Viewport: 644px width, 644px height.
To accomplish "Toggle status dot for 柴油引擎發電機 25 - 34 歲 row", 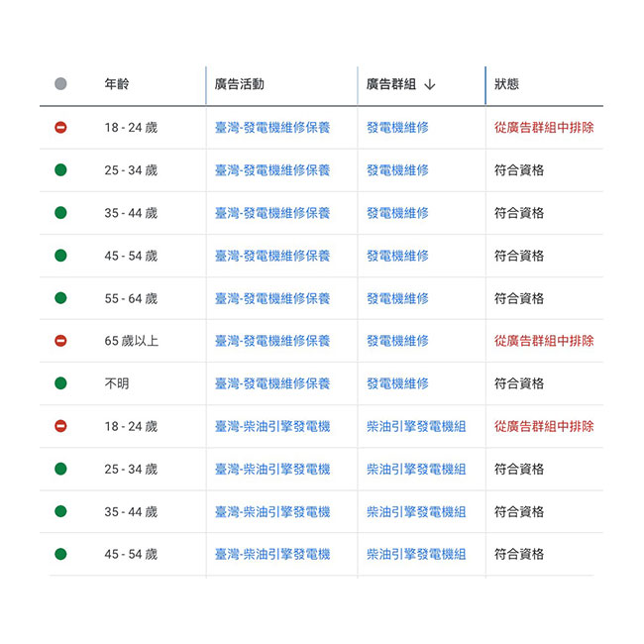I will click(x=60, y=469).
